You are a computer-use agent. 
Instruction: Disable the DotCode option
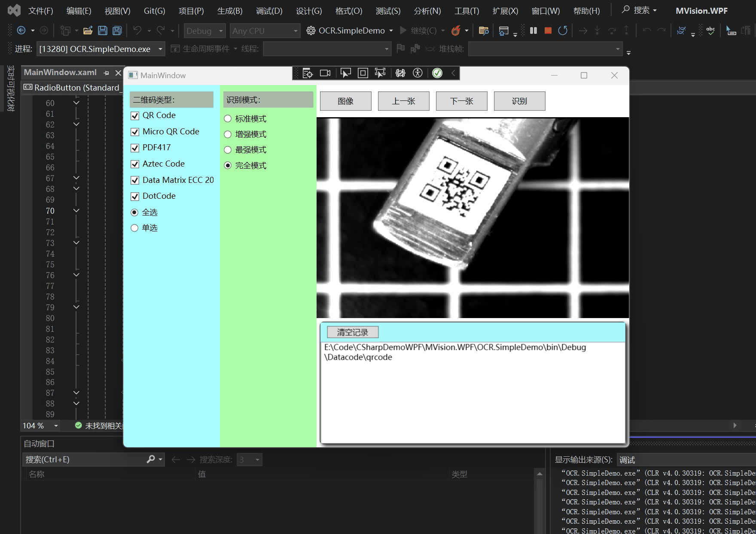(134, 196)
